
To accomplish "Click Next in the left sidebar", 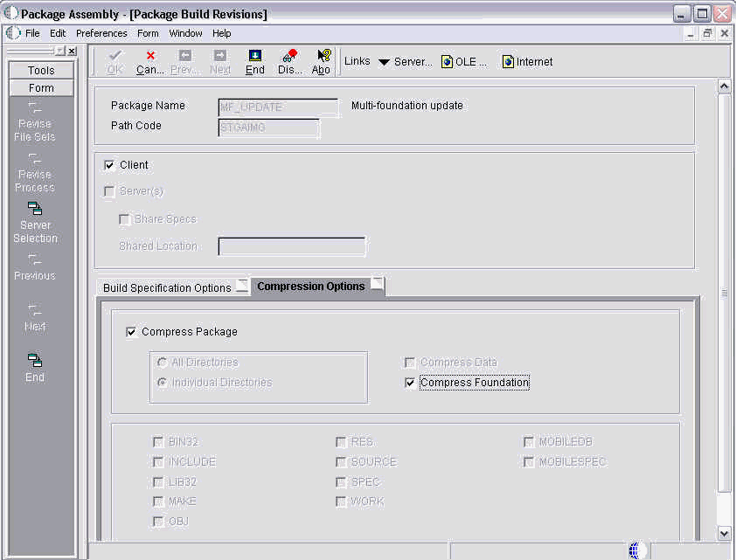I will coord(35,318).
